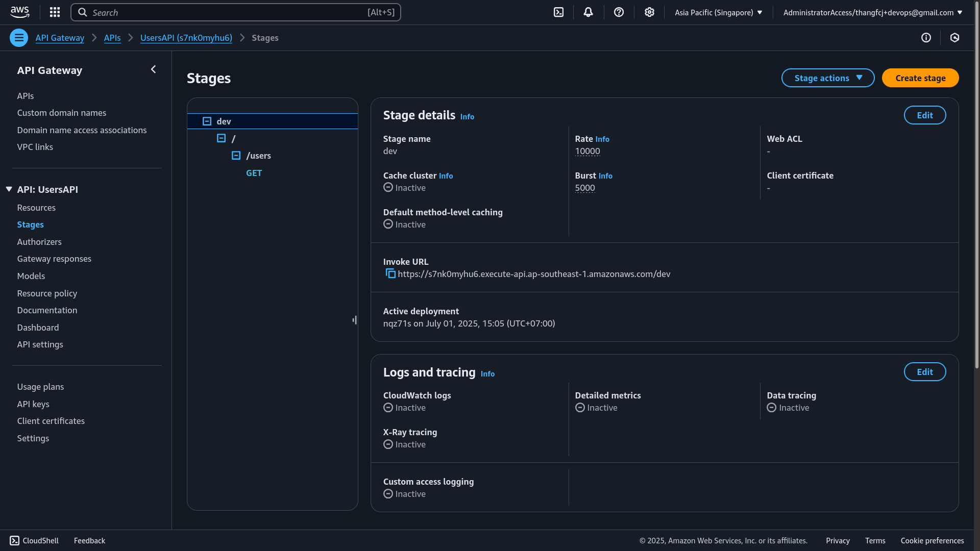The height and width of the screenshot is (551, 980).
Task: Go to Resources page
Action: [36, 208]
